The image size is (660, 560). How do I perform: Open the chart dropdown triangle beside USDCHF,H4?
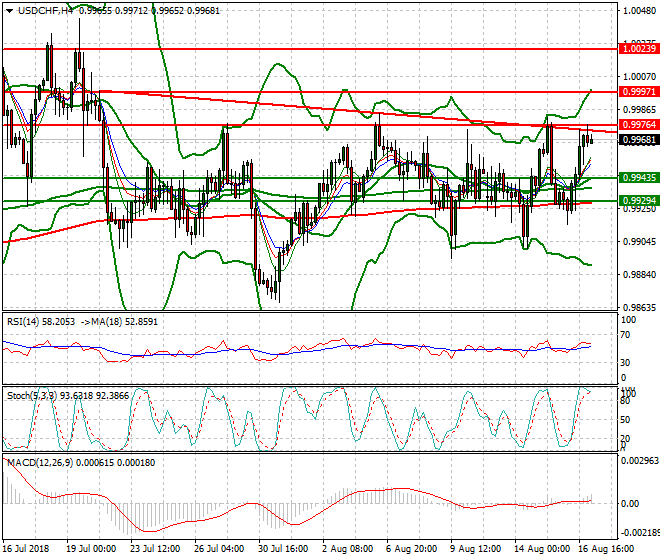pos(9,11)
